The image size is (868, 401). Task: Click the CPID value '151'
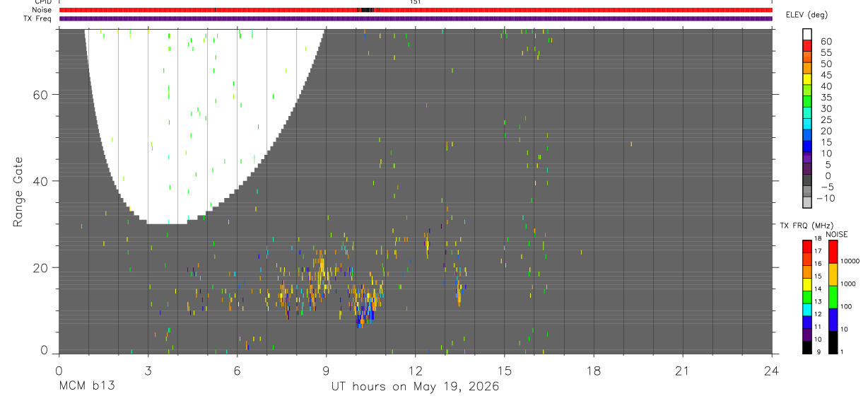[416, 2]
